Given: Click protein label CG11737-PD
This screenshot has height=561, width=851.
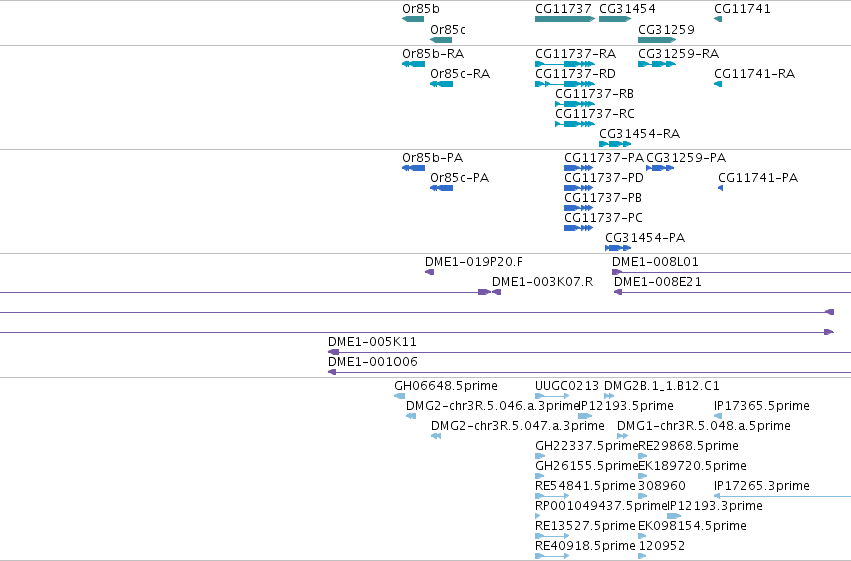Looking at the screenshot, I should point(604,178).
